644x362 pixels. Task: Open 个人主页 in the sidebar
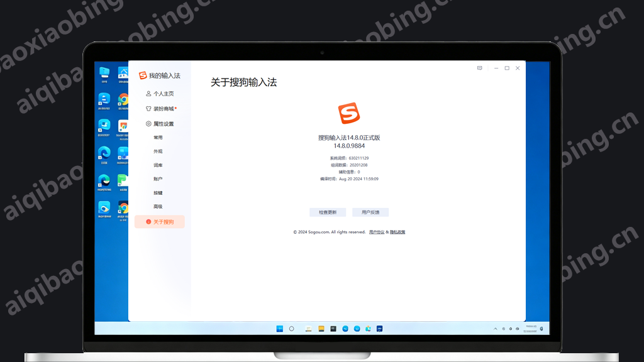click(160, 94)
